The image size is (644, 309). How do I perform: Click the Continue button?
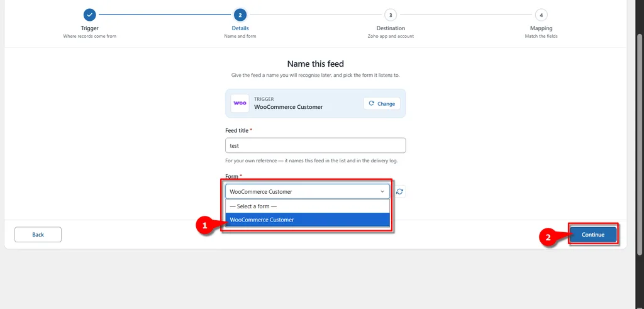[x=593, y=235]
